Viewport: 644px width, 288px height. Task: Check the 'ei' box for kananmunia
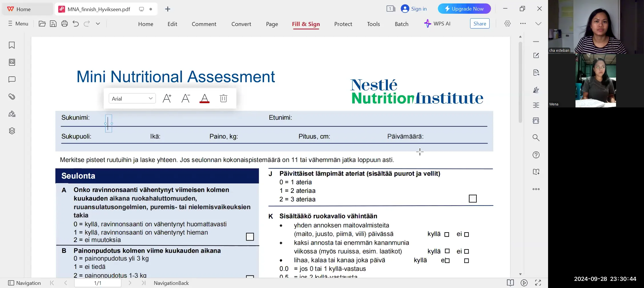tap(466, 251)
